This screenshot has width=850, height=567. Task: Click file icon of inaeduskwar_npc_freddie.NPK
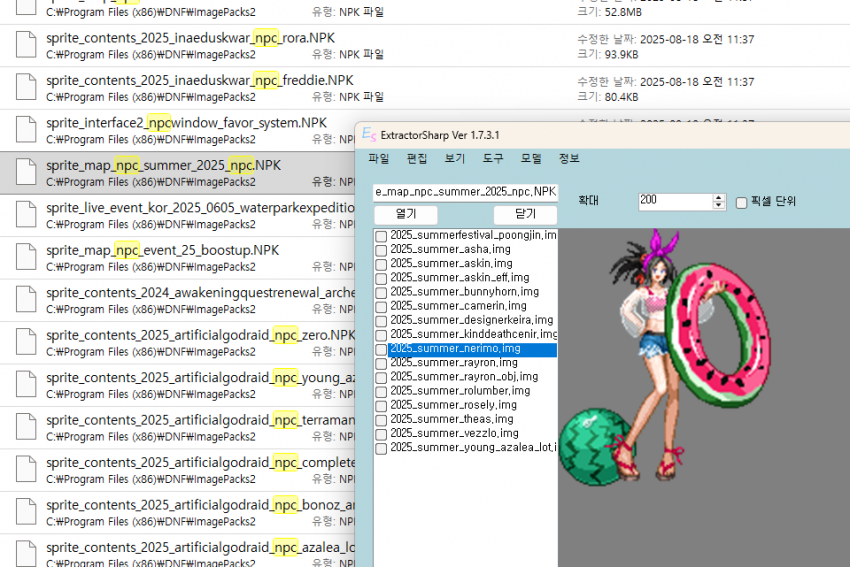(25, 88)
